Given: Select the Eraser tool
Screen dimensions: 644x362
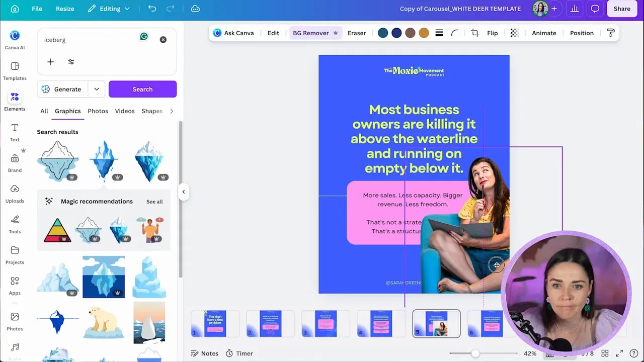Looking at the screenshot, I should click(x=357, y=33).
